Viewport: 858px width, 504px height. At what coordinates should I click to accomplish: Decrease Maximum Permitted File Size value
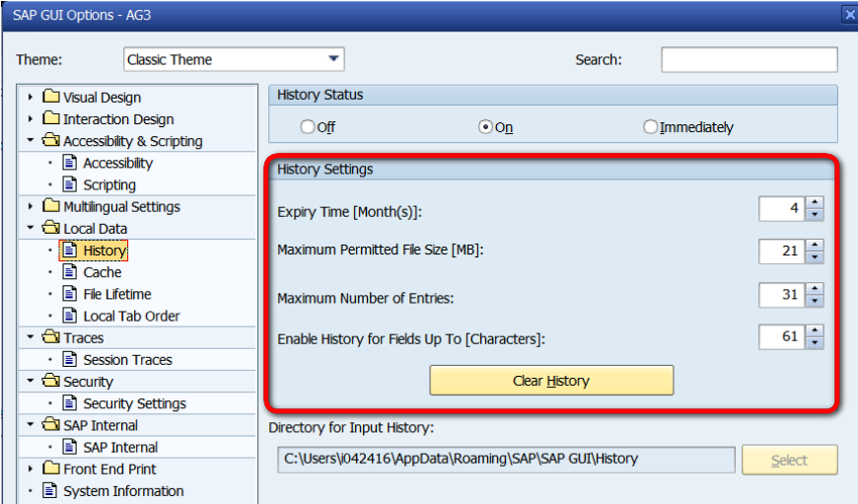click(815, 257)
